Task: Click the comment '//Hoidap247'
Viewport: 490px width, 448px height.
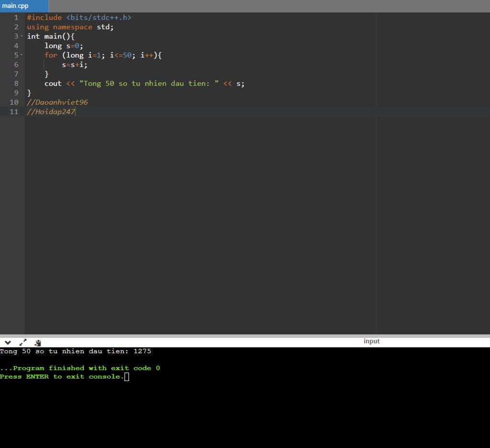Action: (51, 112)
